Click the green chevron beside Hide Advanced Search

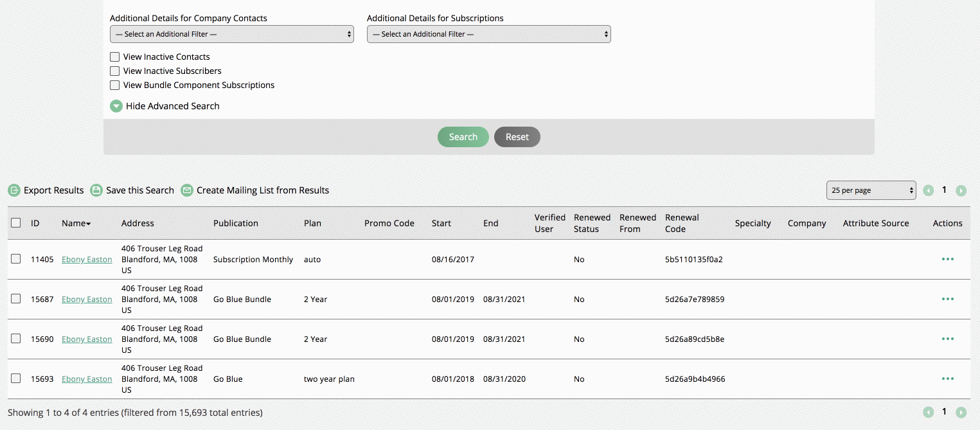tap(116, 105)
